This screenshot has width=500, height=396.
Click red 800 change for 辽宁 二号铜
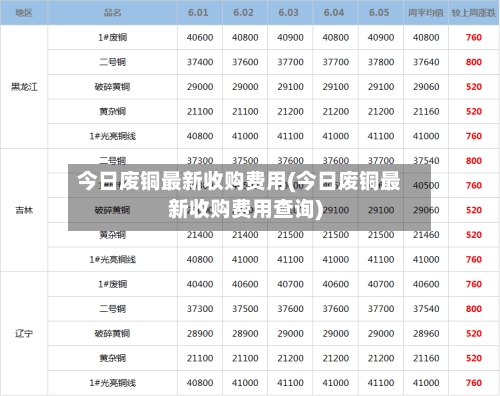point(474,309)
